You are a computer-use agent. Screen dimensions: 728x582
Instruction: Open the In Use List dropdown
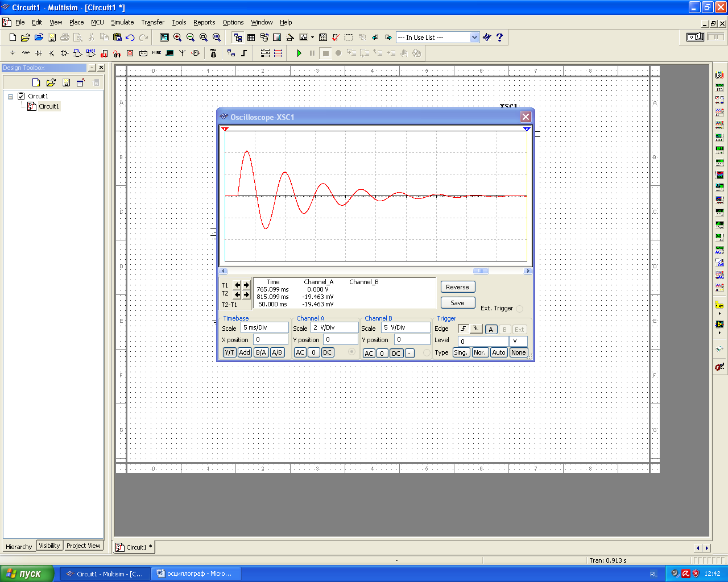pos(475,38)
